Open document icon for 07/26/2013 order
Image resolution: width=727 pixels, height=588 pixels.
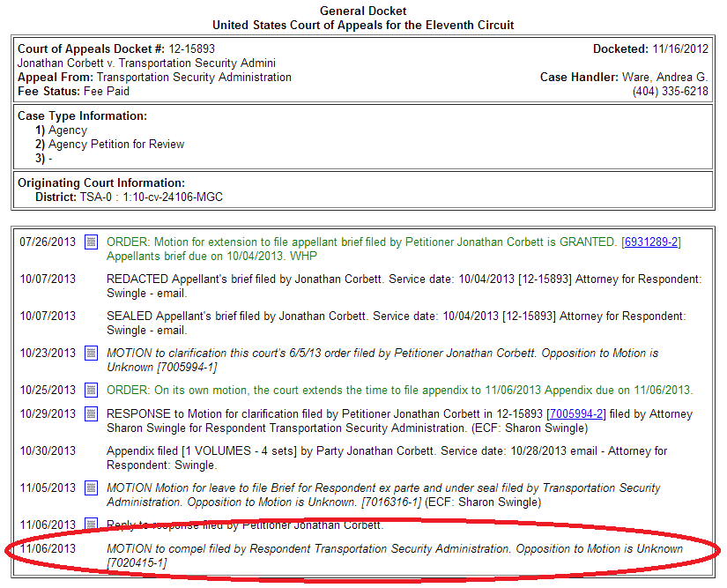point(91,242)
